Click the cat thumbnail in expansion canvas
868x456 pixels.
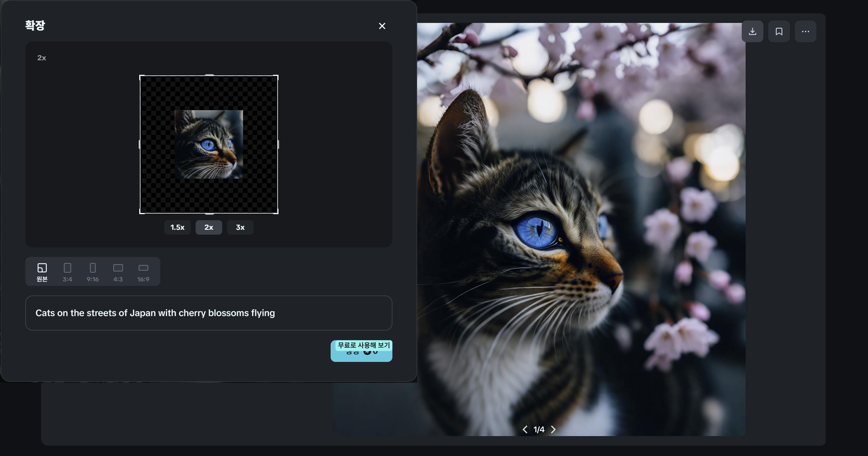209,144
